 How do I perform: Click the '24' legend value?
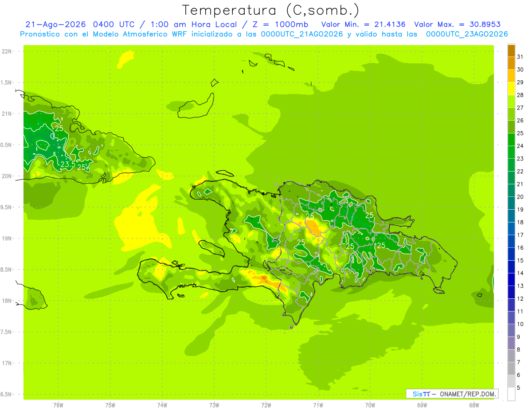(520, 146)
